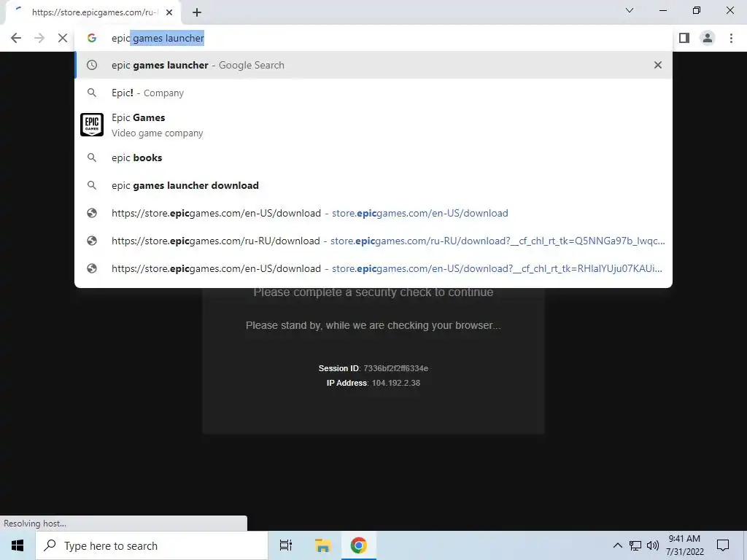Click the Session ID value text
Image resolution: width=747 pixels, height=560 pixels.
[x=395, y=368]
